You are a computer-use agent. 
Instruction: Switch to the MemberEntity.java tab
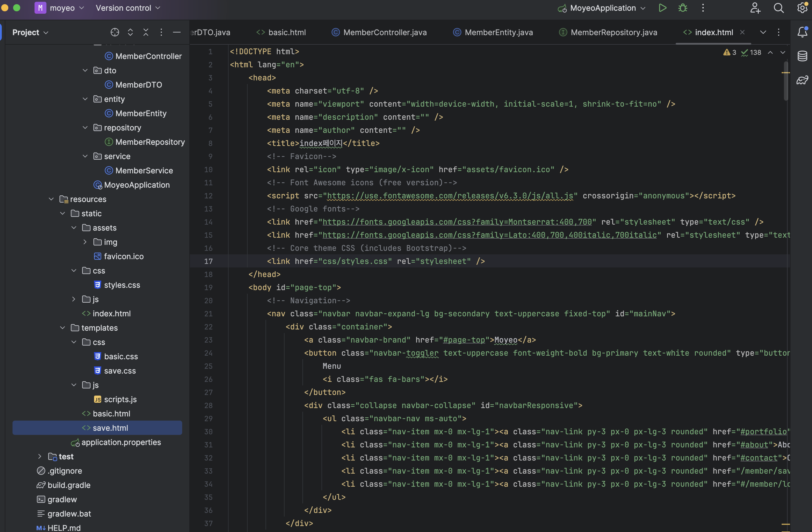coord(493,32)
